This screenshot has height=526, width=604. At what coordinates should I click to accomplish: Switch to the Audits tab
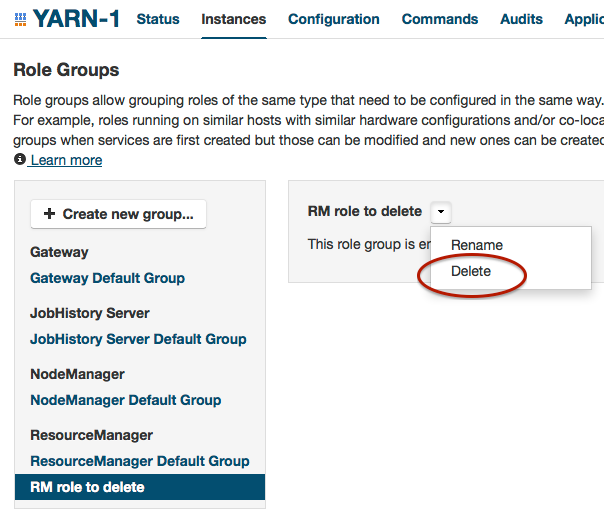tap(522, 19)
